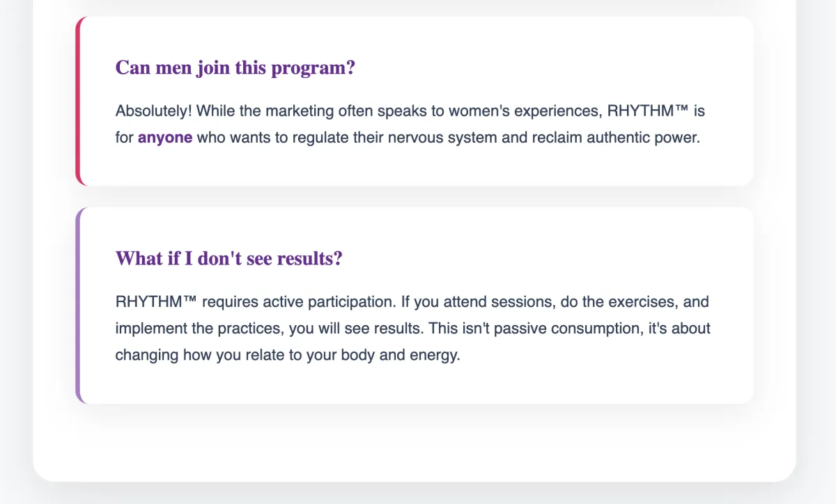Click the gray page background outside the container
Screen dimensions: 836x504
816,278
